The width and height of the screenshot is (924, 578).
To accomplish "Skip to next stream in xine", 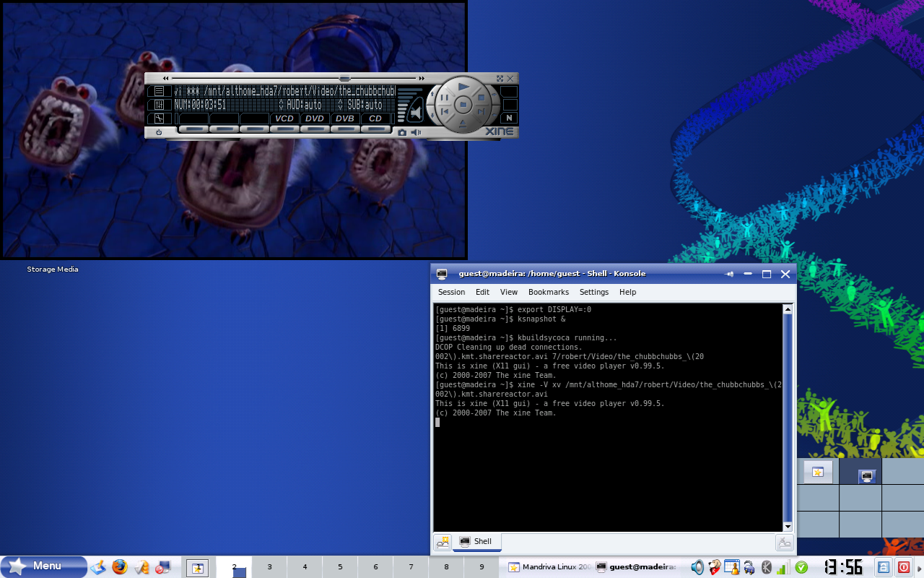I will click(x=481, y=112).
